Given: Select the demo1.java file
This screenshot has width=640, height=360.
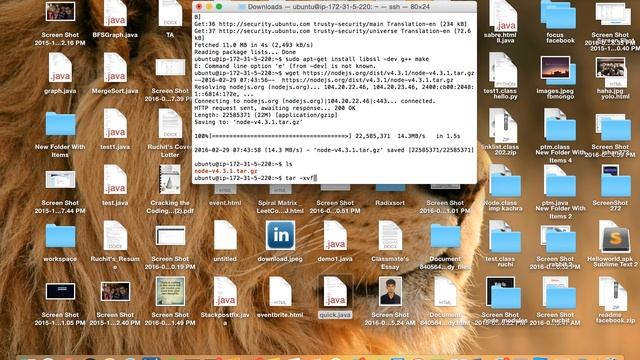Looking at the screenshot, I should tap(335, 236).
